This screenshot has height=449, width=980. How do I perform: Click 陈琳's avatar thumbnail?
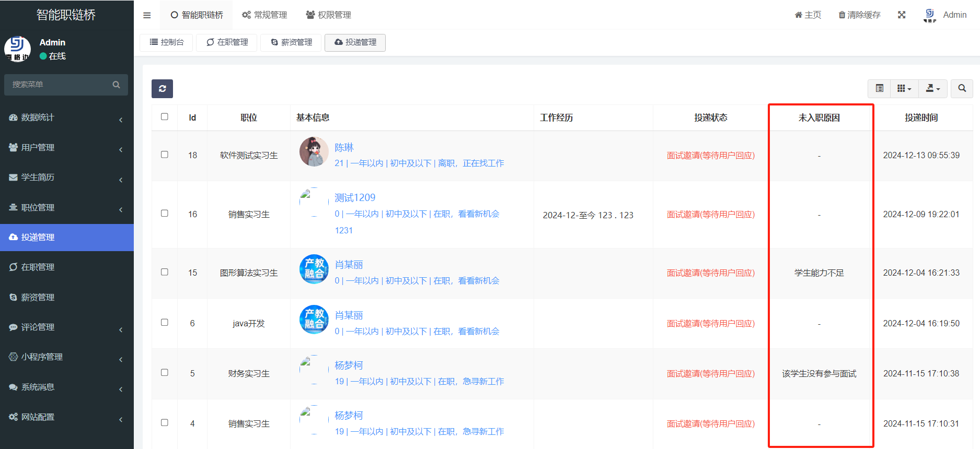(314, 152)
